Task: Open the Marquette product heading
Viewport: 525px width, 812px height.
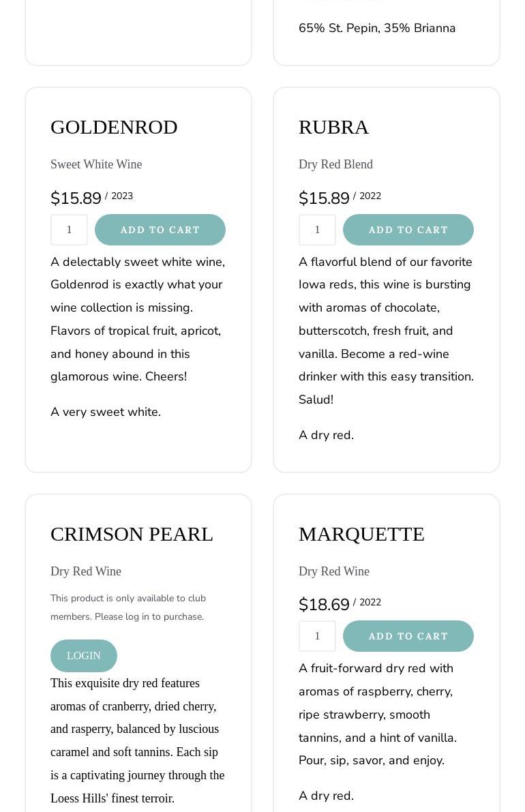Action: (361, 534)
